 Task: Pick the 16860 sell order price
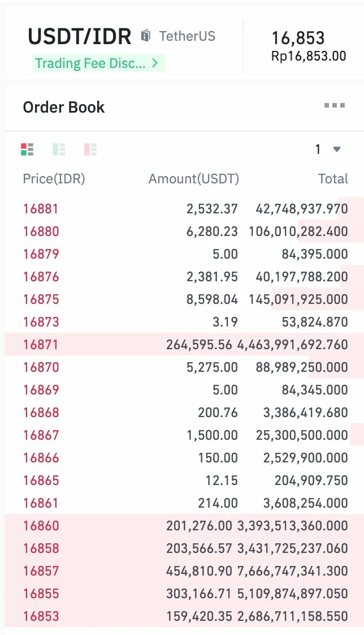[x=41, y=526]
